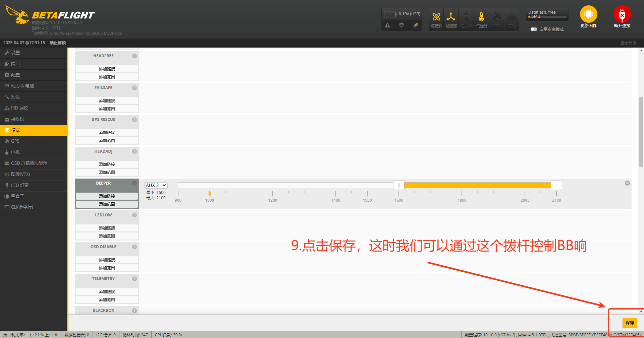Open help icon for FAILSAFE mode

pyautogui.click(x=135, y=88)
